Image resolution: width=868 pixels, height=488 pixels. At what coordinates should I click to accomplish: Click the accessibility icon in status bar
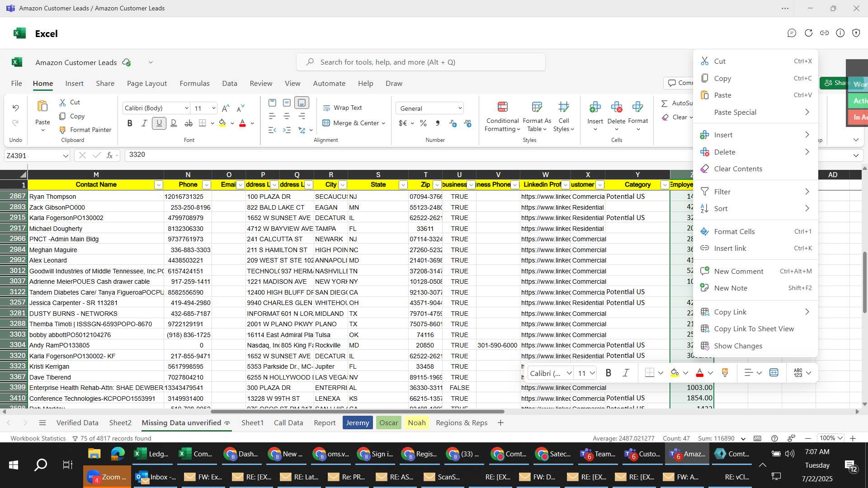[791, 438]
